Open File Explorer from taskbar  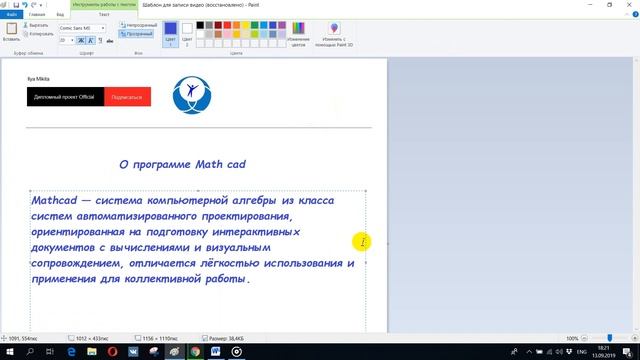92,351
